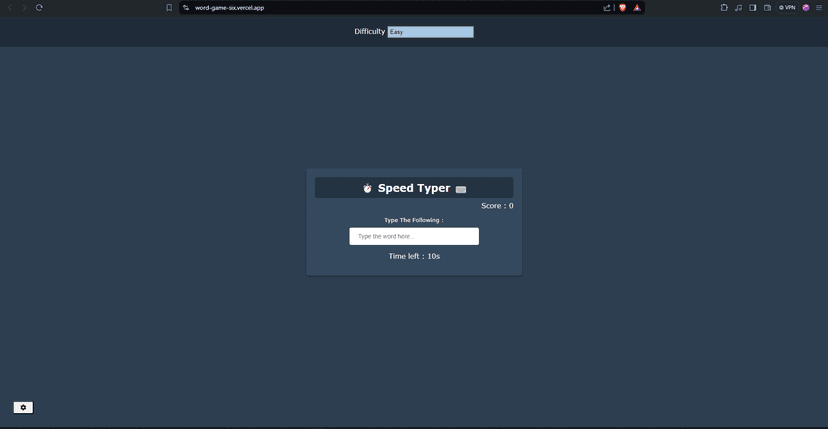Go back with the back arrow
828x429 pixels.
[10, 7]
